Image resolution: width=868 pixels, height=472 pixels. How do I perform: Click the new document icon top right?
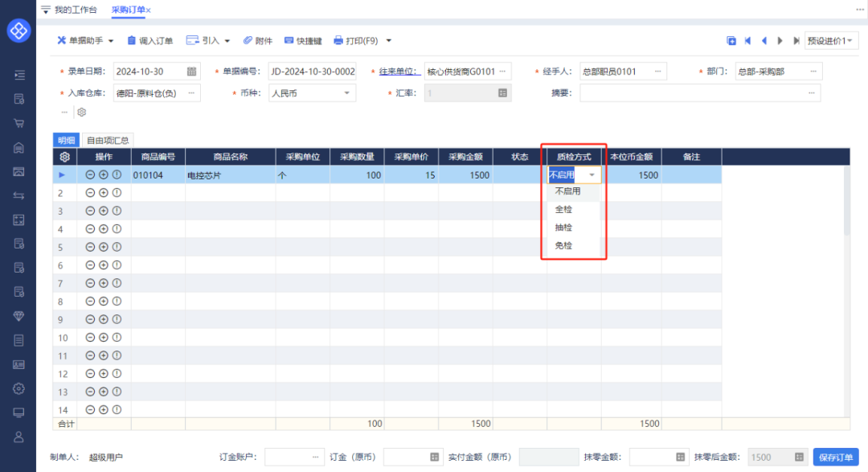click(x=731, y=40)
